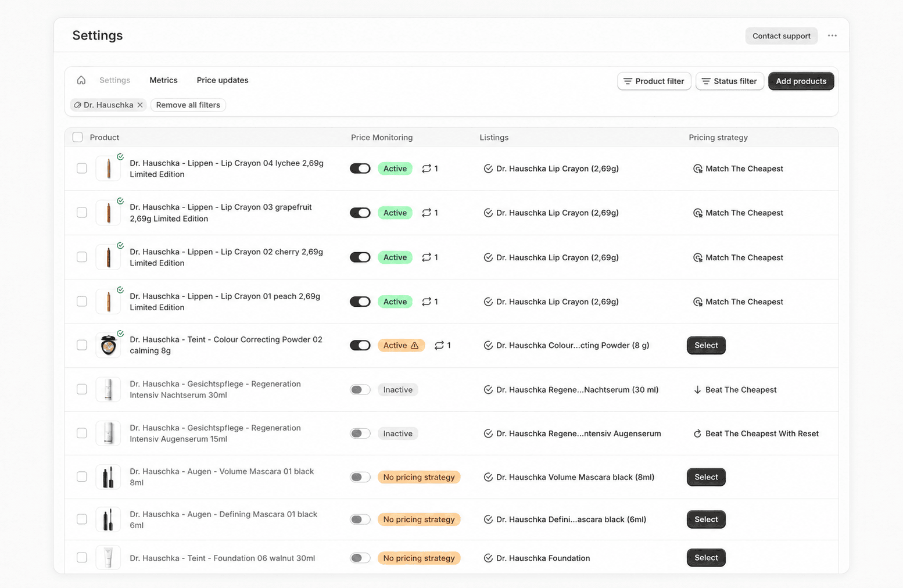903x588 pixels.
Task: Click the Add products button
Action: [801, 81]
